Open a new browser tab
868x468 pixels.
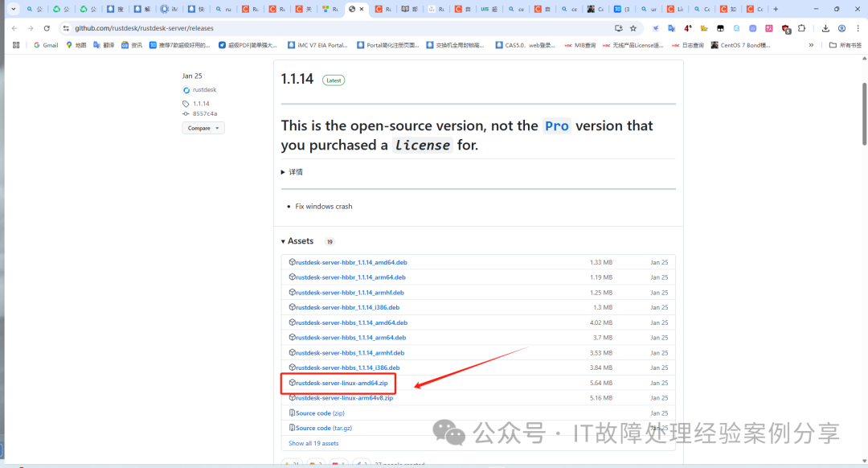(776, 9)
